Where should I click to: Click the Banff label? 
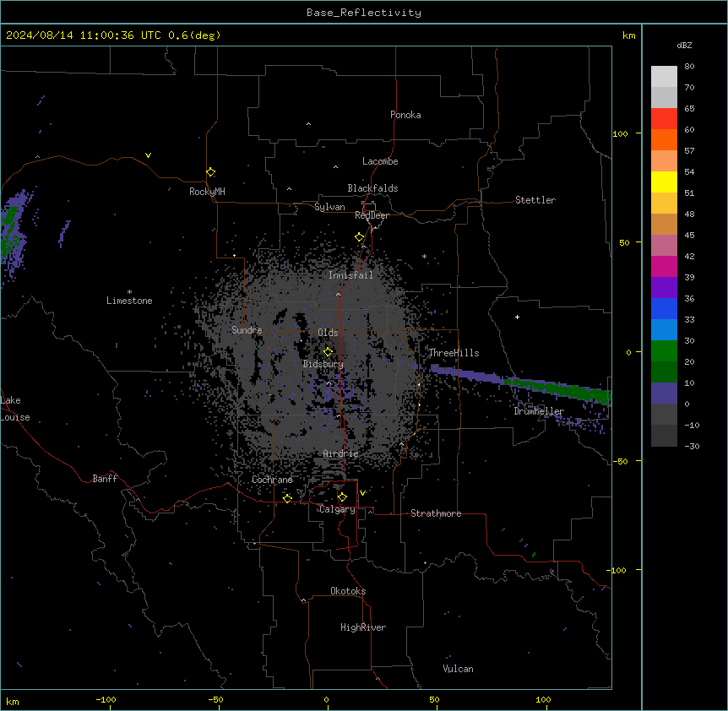105,479
